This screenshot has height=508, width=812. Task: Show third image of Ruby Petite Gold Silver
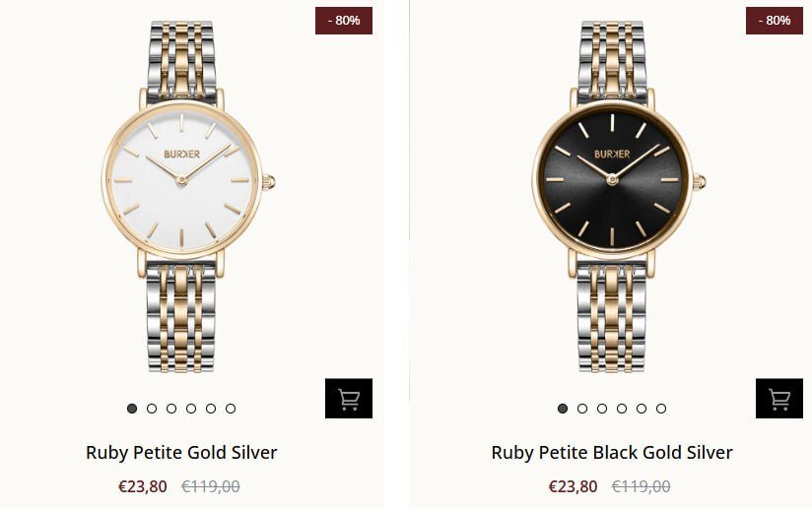(x=171, y=409)
